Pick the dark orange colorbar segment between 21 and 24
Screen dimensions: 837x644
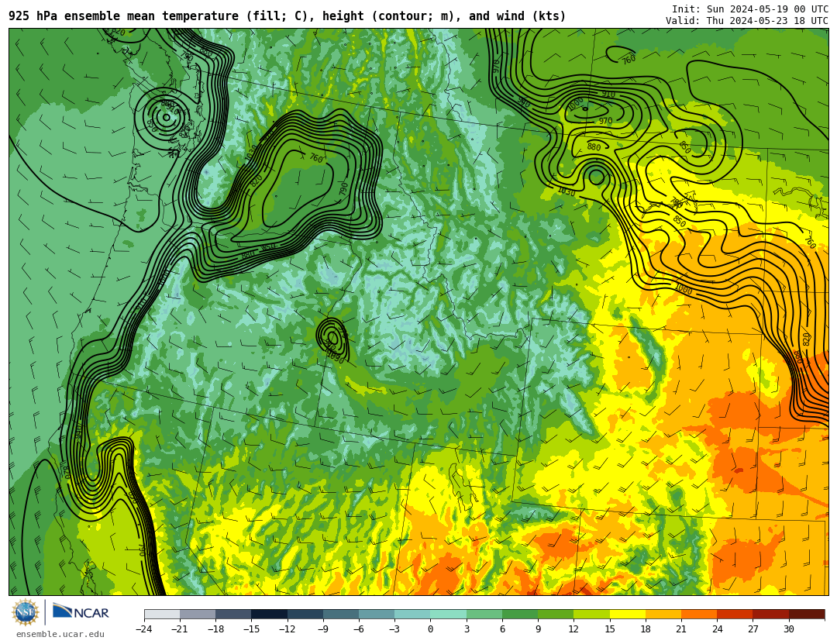click(x=699, y=614)
